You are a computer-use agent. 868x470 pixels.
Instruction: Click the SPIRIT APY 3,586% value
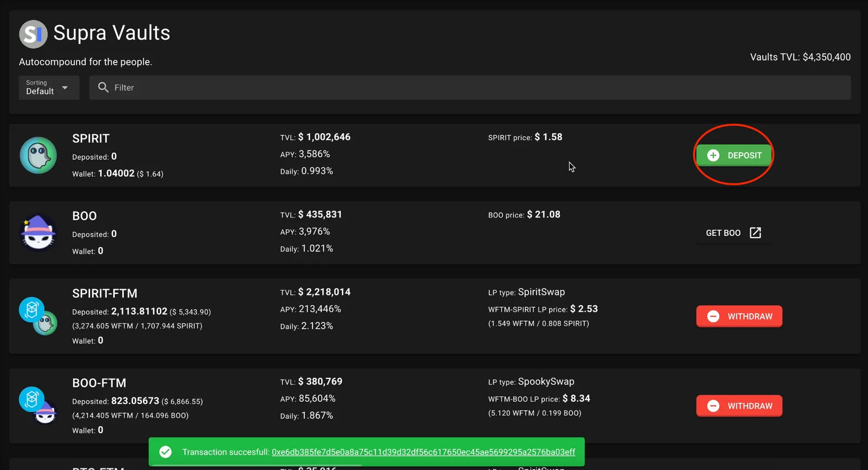(314, 154)
